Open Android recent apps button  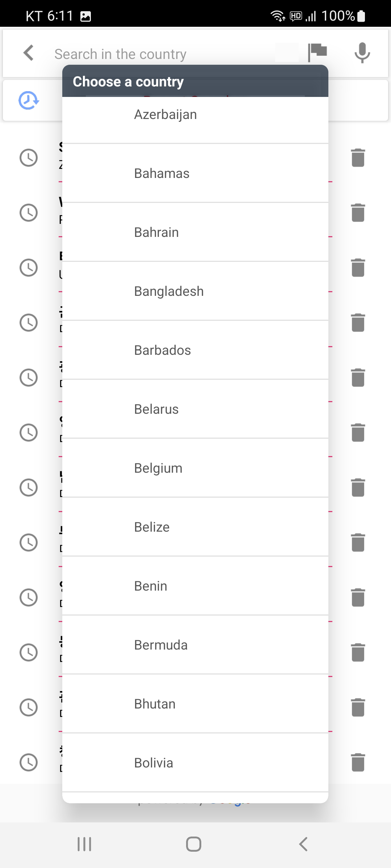(84, 844)
